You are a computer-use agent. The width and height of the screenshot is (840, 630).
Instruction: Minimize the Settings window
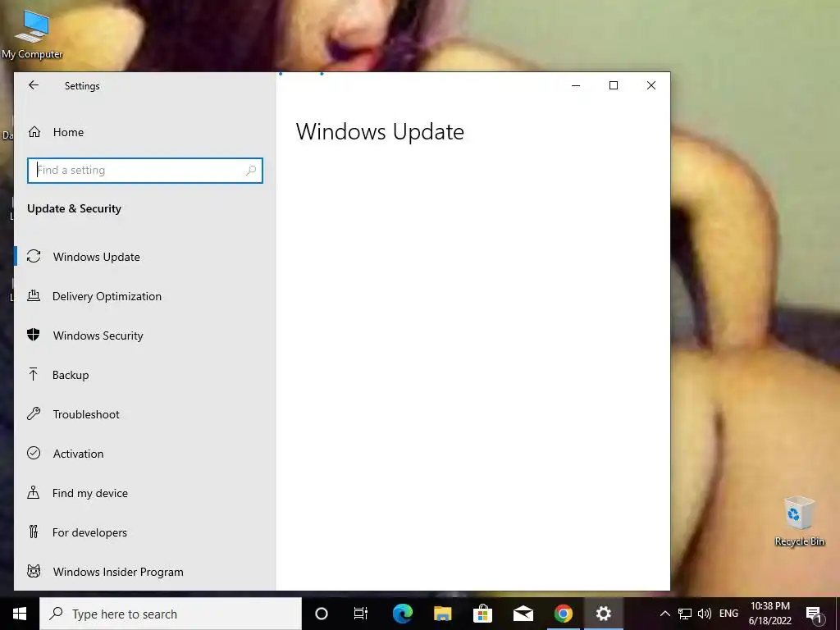[x=576, y=85]
